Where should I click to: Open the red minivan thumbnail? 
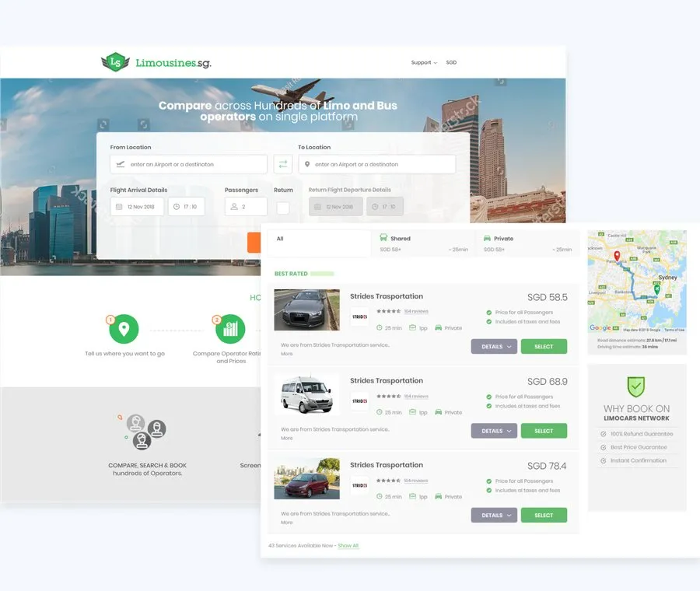(x=306, y=478)
